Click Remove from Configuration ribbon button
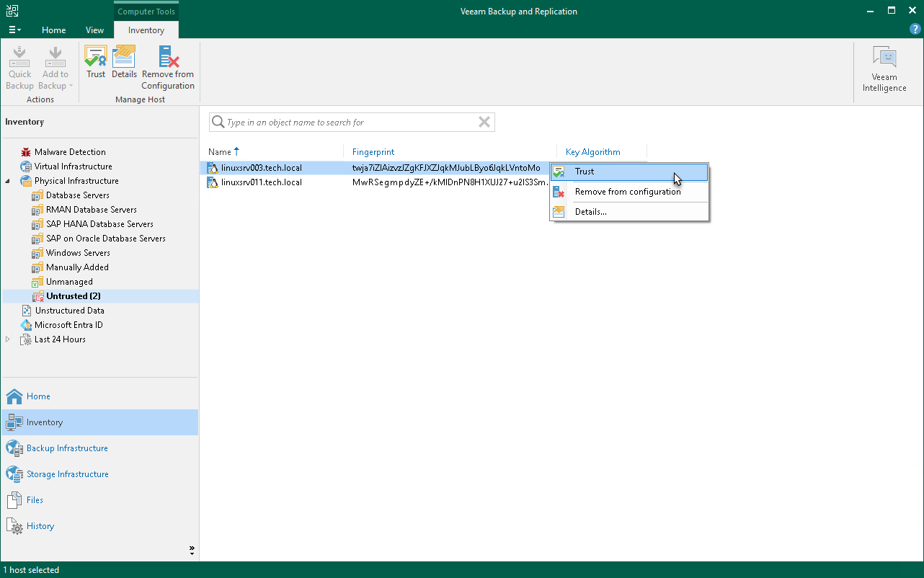Viewport: 924px width, 578px height. point(168,68)
